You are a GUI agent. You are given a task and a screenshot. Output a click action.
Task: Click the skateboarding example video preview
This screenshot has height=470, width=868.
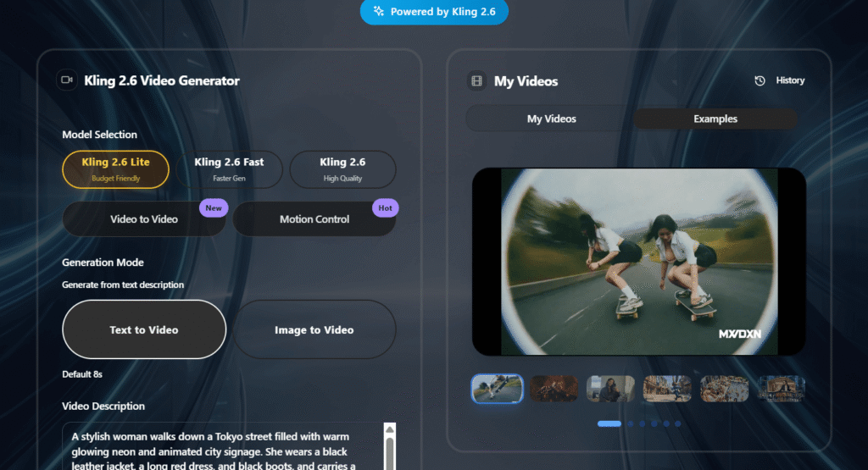(639, 262)
